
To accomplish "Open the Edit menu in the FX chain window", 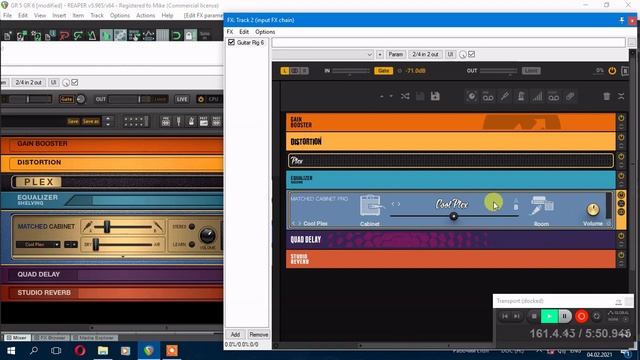I will click(x=244, y=31).
